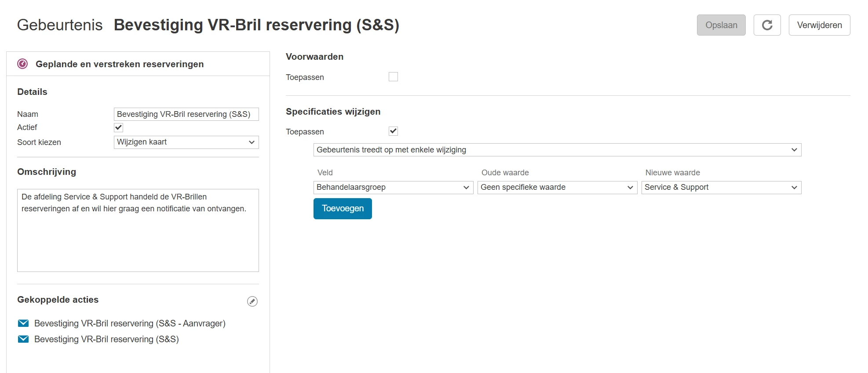Click the Verwijderen button
Image resolution: width=868 pixels, height=373 pixels.
(x=819, y=25)
